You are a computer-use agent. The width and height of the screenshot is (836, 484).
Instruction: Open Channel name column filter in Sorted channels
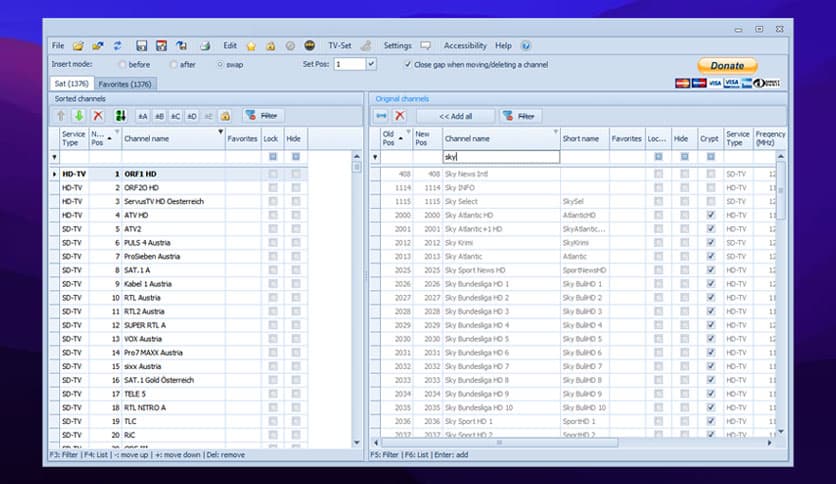click(x=219, y=132)
